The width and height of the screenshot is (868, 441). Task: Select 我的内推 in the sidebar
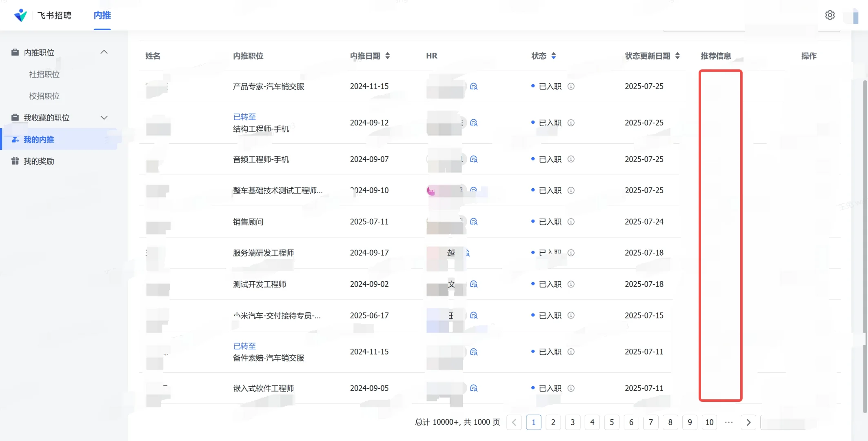coord(59,139)
